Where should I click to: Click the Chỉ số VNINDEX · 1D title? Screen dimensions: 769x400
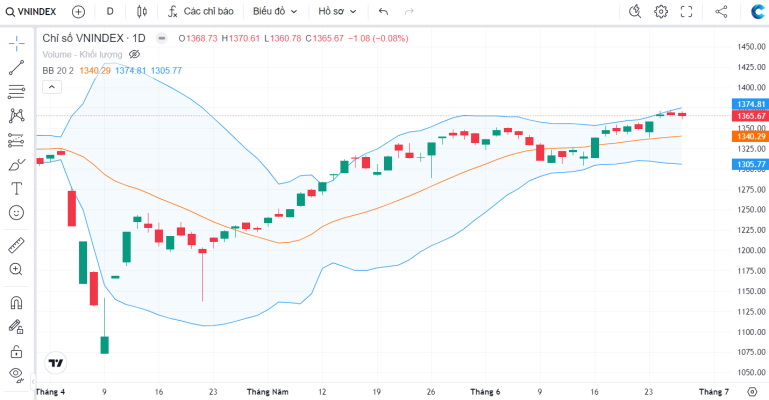94,38
